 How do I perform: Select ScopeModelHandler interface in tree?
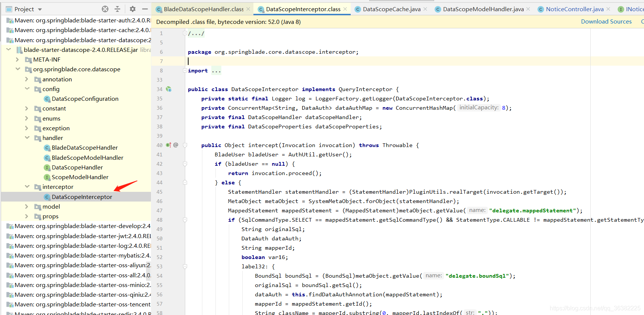point(80,177)
